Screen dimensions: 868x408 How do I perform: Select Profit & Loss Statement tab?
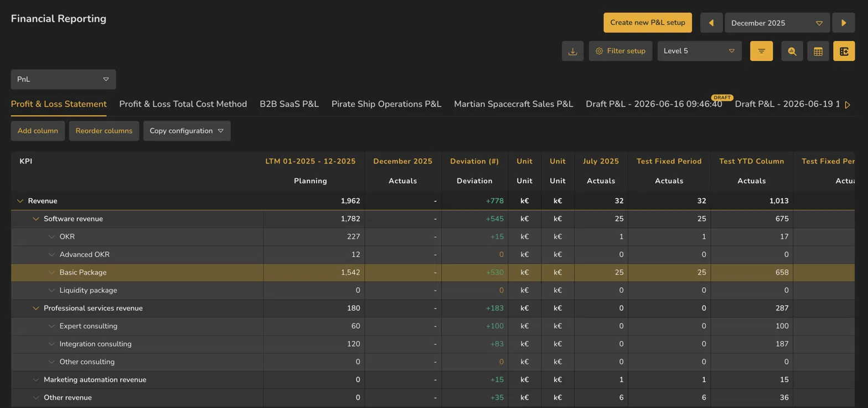[x=59, y=104]
